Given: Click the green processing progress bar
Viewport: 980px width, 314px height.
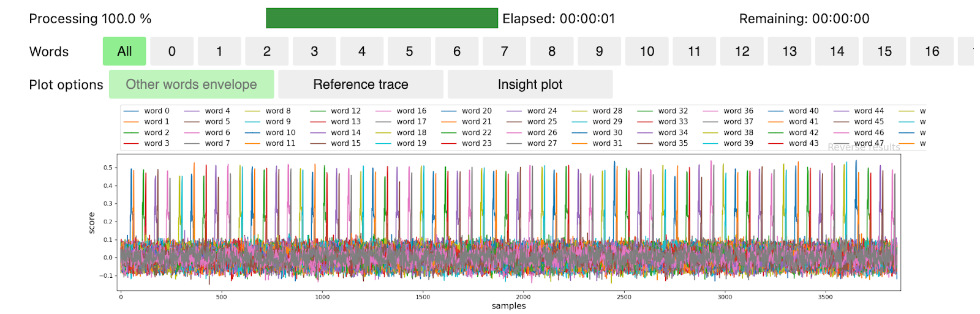Looking at the screenshot, I should tap(382, 18).
